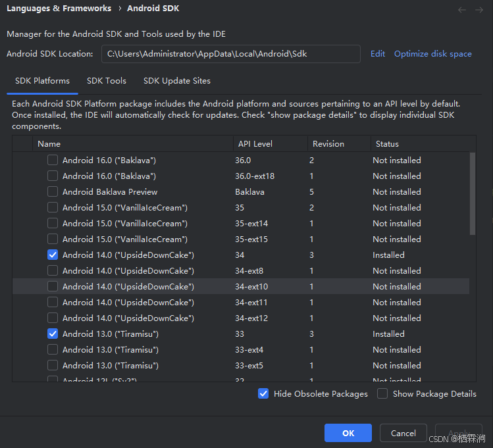Click the '34-ext12' API level cell

coord(251,318)
